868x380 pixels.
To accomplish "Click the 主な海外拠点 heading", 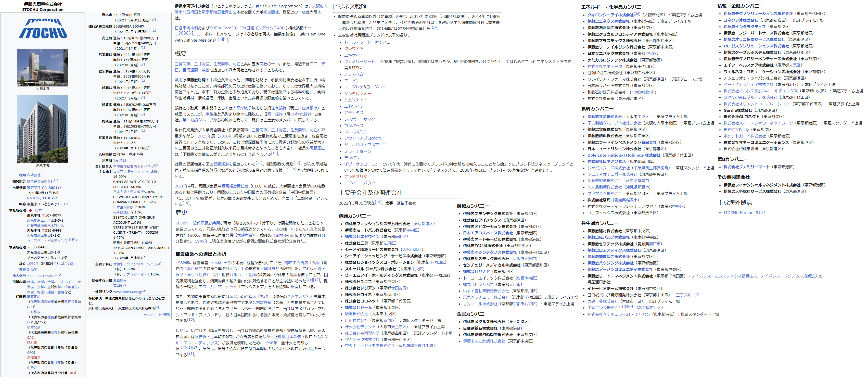I will pos(735,203).
